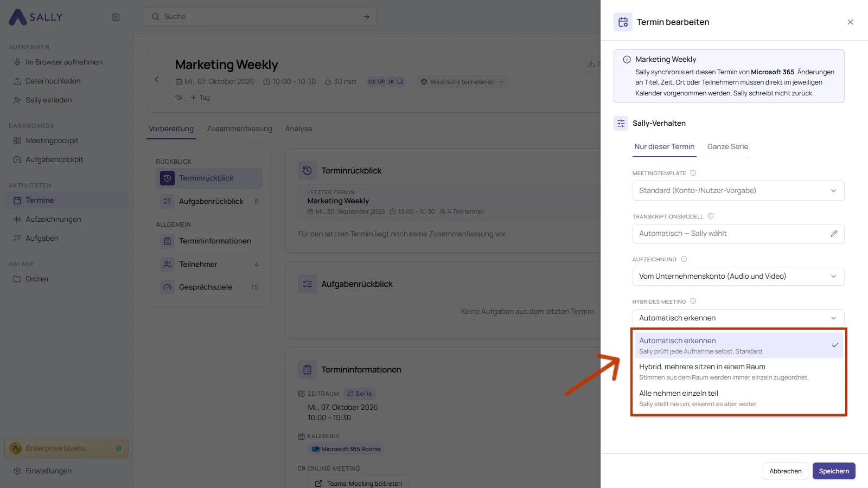The image size is (868, 488).
Task: Add a Tag to the meeting
Action: pos(200,98)
